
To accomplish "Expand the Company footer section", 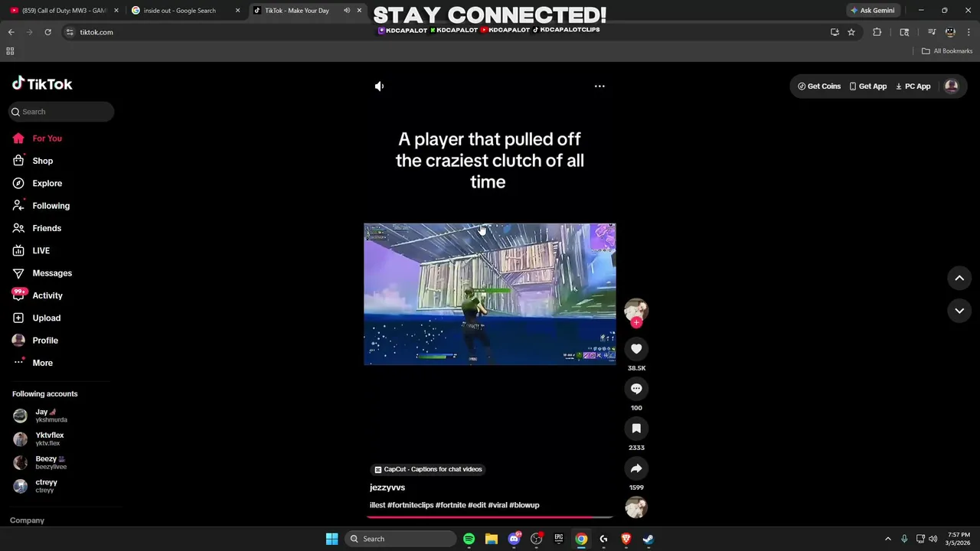I will pyautogui.click(x=28, y=520).
